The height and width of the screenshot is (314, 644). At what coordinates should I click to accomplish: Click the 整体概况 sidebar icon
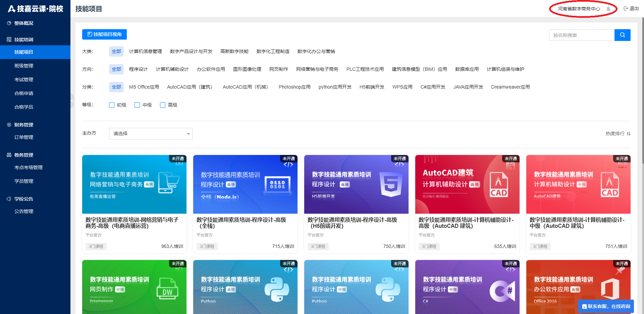click(9, 23)
